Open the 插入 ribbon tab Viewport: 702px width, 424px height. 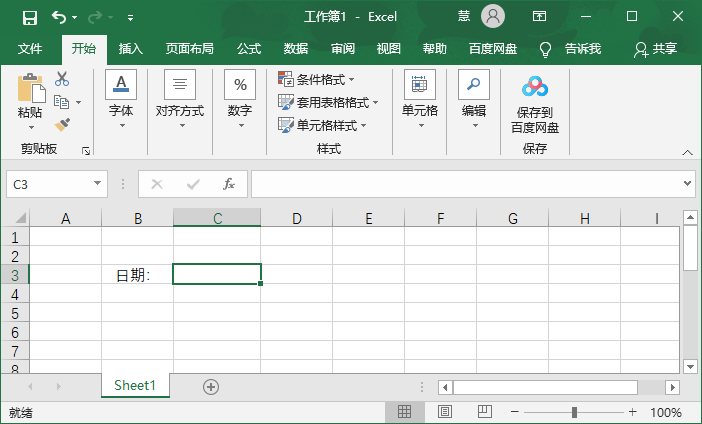coord(131,48)
